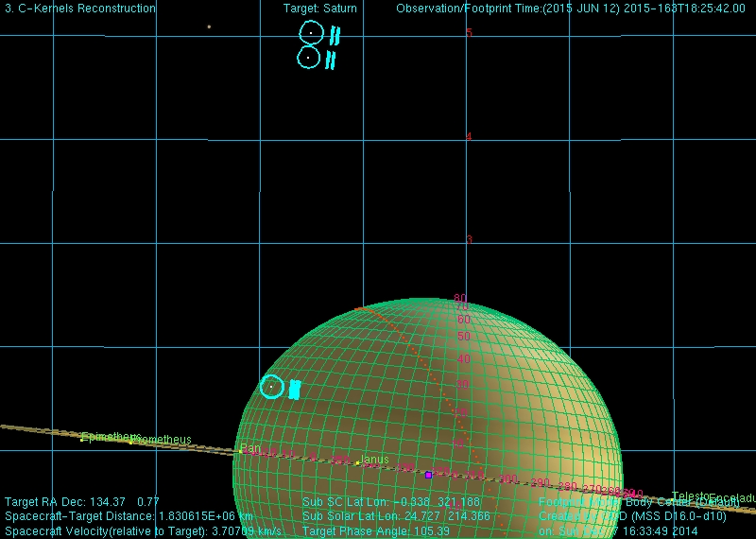Click the "Sub Solar Lat Lon" readout

(396, 516)
